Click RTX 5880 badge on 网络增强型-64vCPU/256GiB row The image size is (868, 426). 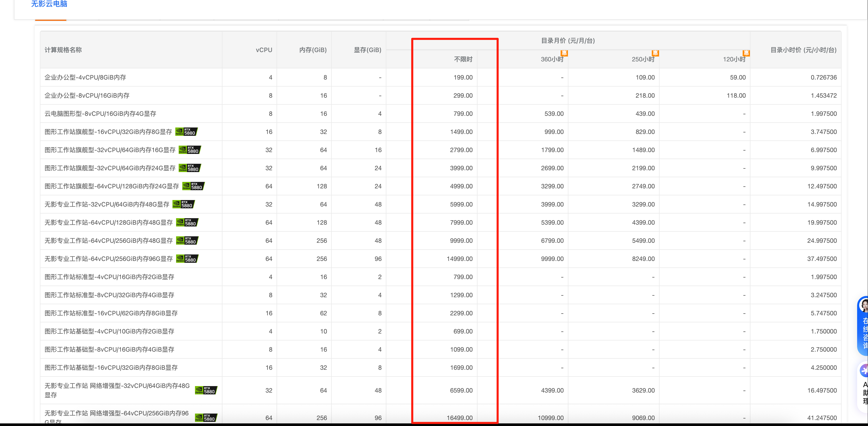click(x=206, y=417)
